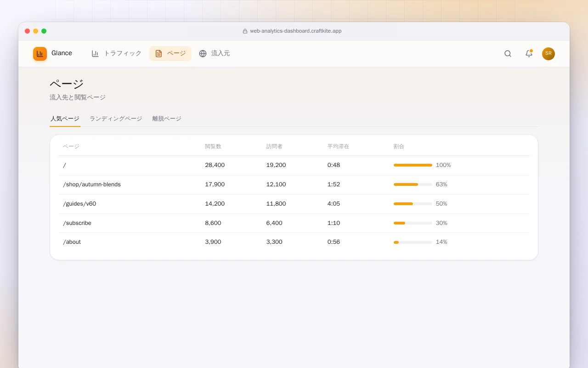This screenshot has width=588, height=368.
Task: Click the 19,200 visitors value
Action: (x=276, y=165)
